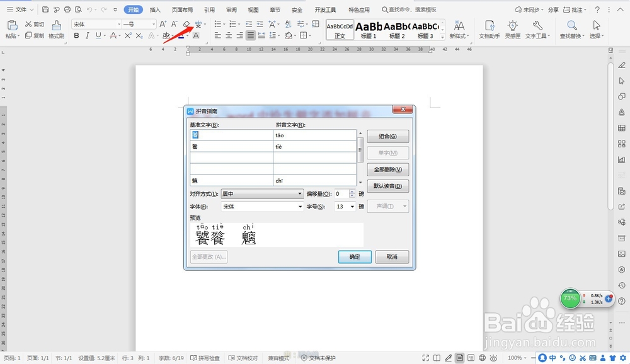Switch to the Insert (插入) tab

click(155, 9)
